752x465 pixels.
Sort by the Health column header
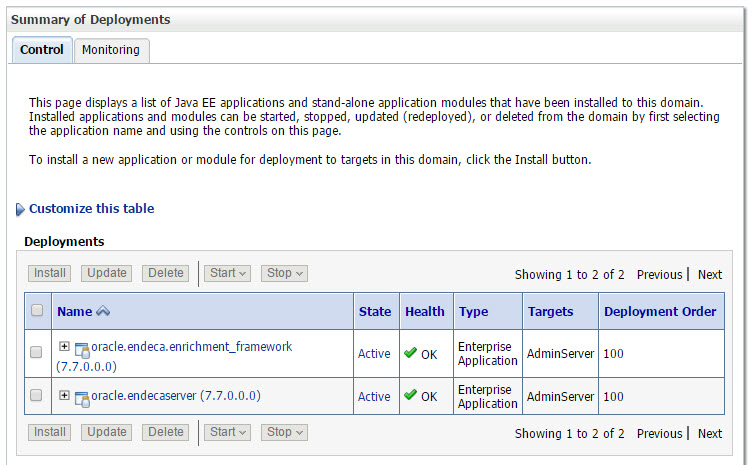click(x=425, y=312)
